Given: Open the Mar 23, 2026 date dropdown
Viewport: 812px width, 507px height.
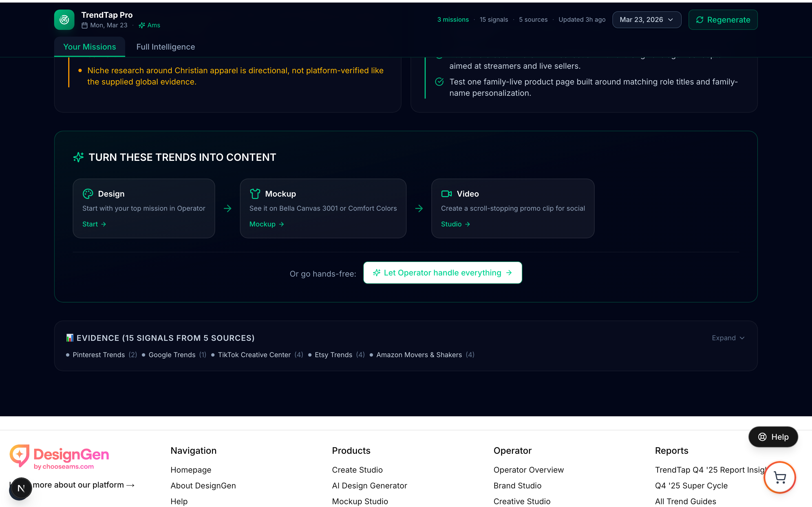Looking at the screenshot, I should pyautogui.click(x=646, y=19).
